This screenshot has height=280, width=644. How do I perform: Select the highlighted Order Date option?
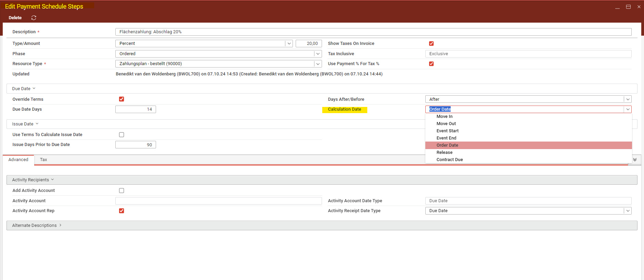pos(528,145)
